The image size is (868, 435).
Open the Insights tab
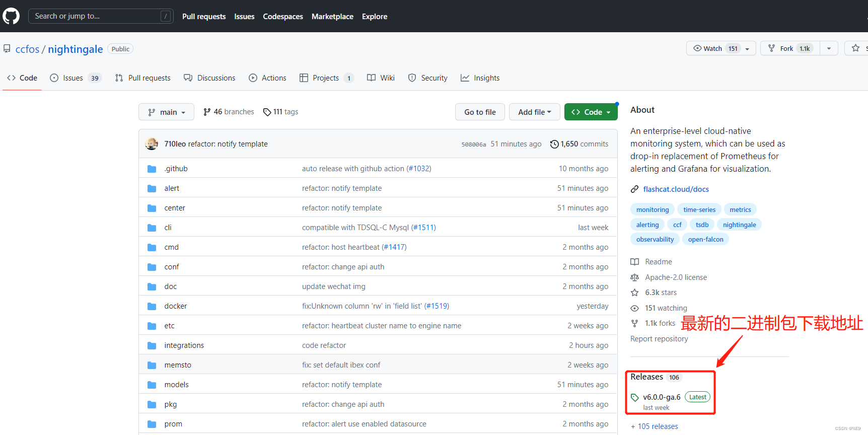click(x=480, y=78)
